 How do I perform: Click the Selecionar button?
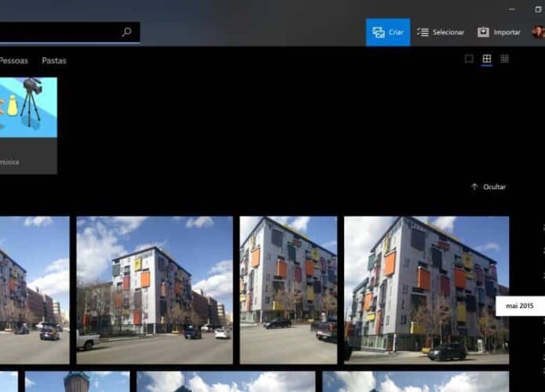click(x=441, y=32)
